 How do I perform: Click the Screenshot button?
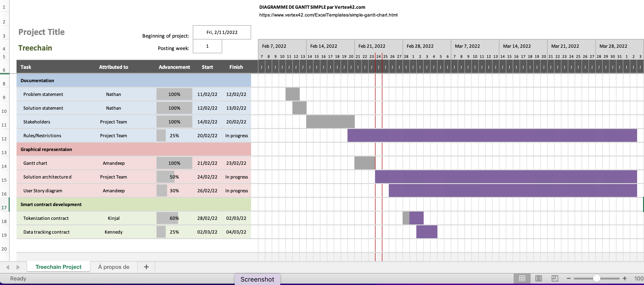[x=257, y=279]
